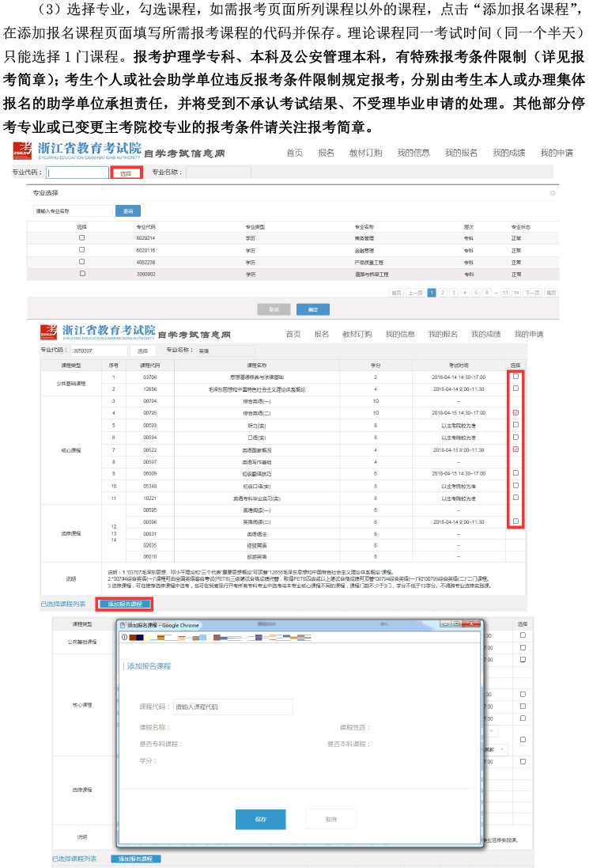Image resolution: width=593 pixels, height=868 pixels.
Task: Click 尾页 in the 专业选择 pagination
Action: [551, 293]
